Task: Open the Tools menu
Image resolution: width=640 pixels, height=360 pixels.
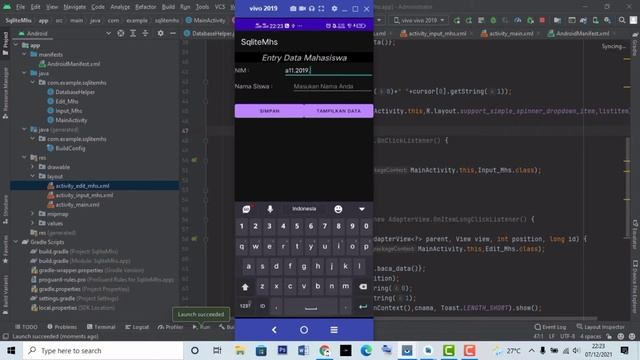Action: tap(202, 7)
